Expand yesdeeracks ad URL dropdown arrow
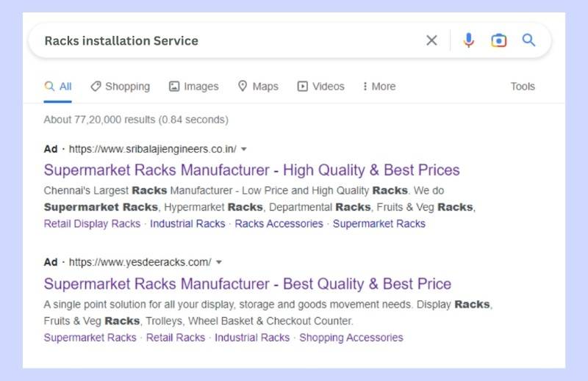The height and width of the screenshot is (381, 588). pos(219,262)
